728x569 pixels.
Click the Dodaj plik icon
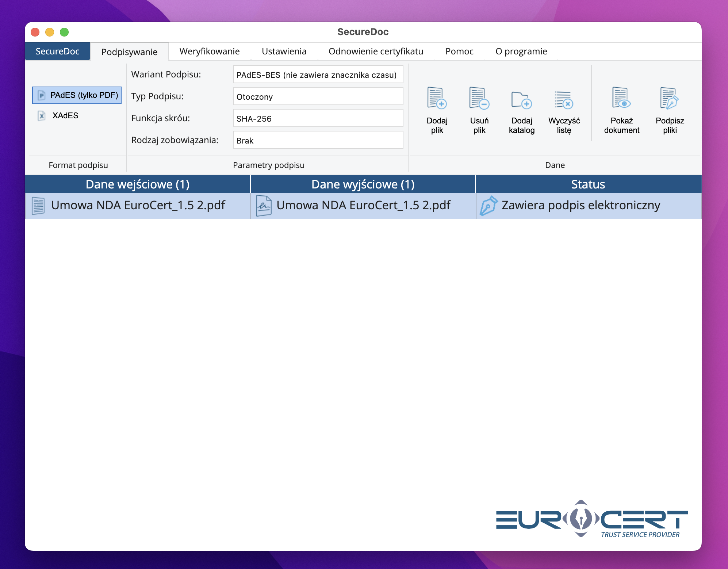click(437, 99)
